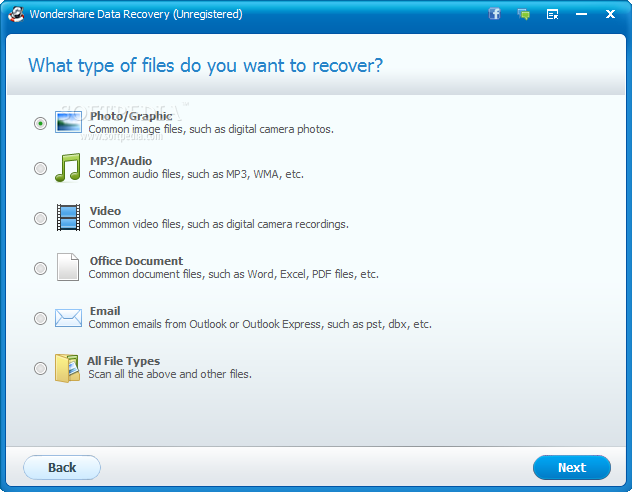Click the 'What type of files' heading

coord(206,65)
